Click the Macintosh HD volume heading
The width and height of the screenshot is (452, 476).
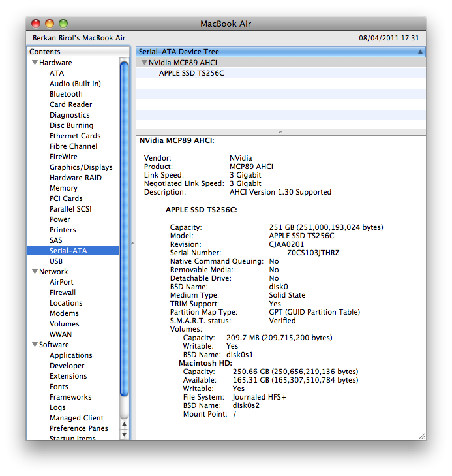click(205, 363)
